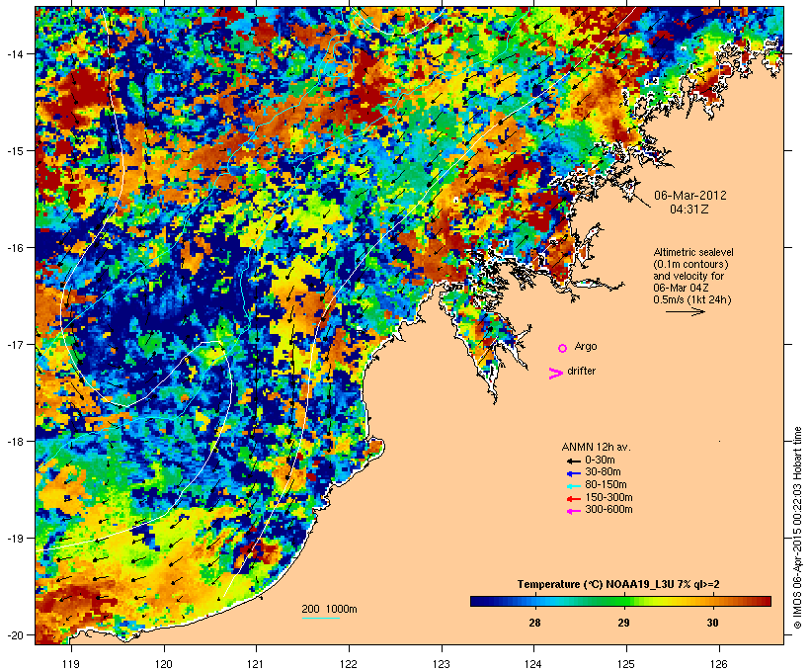Image resolution: width=810 pixels, height=672 pixels.
Task: Click the magenta Argo circle legend marker
Action: pyautogui.click(x=563, y=348)
